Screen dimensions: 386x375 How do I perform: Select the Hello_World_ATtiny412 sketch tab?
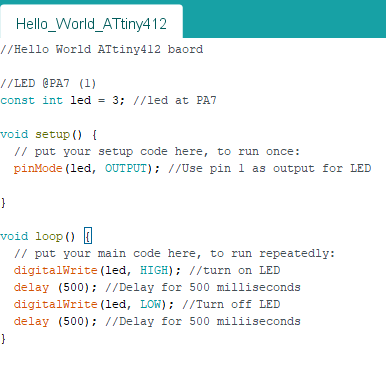click(91, 22)
